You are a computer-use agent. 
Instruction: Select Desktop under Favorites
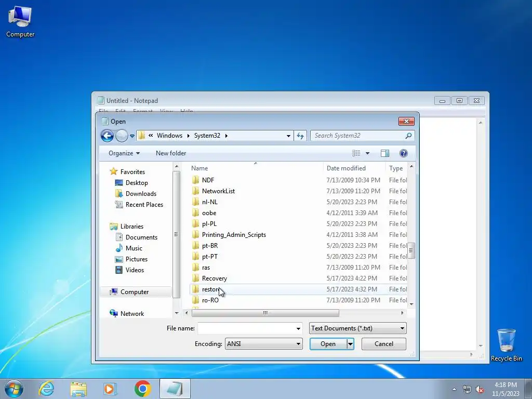pos(137,182)
